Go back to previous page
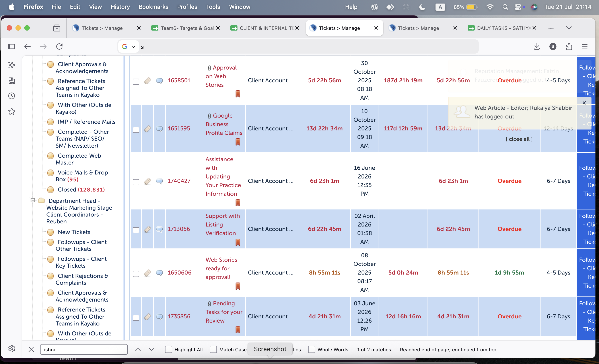The width and height of the screenshot is (599, 364). (27, 46)
